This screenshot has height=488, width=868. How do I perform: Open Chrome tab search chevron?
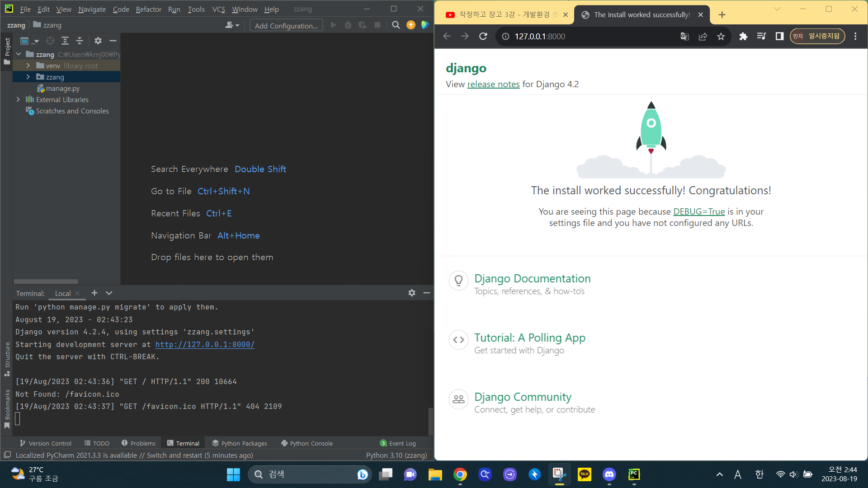click(777, 9)
